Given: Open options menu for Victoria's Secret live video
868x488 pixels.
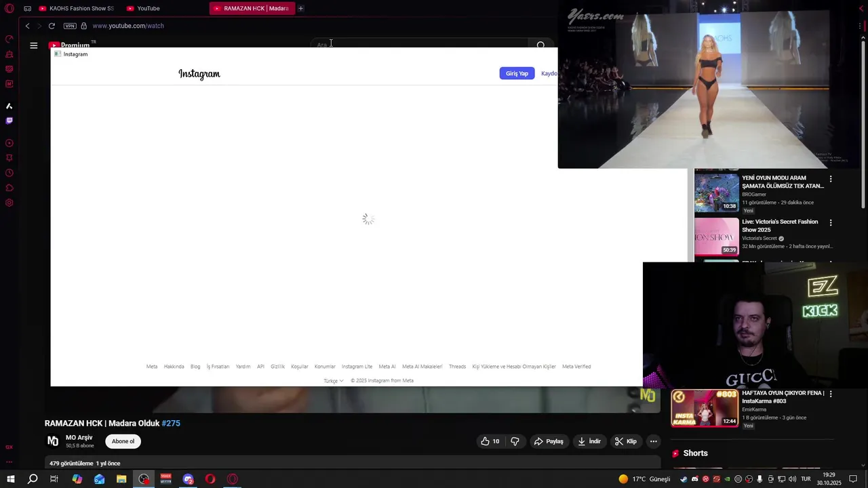Looking at the screenshot, I should pyautogui.click(x=831, y=222).
